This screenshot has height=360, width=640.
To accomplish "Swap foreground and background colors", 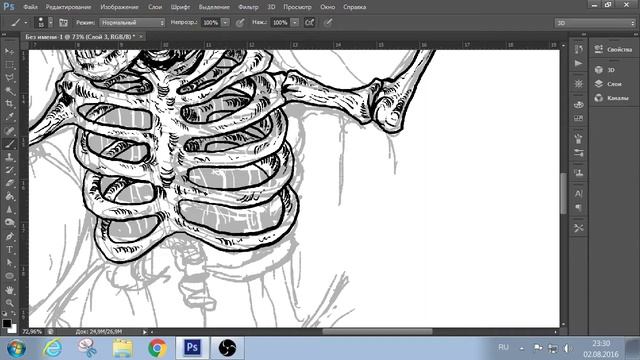I will (13, 313).
